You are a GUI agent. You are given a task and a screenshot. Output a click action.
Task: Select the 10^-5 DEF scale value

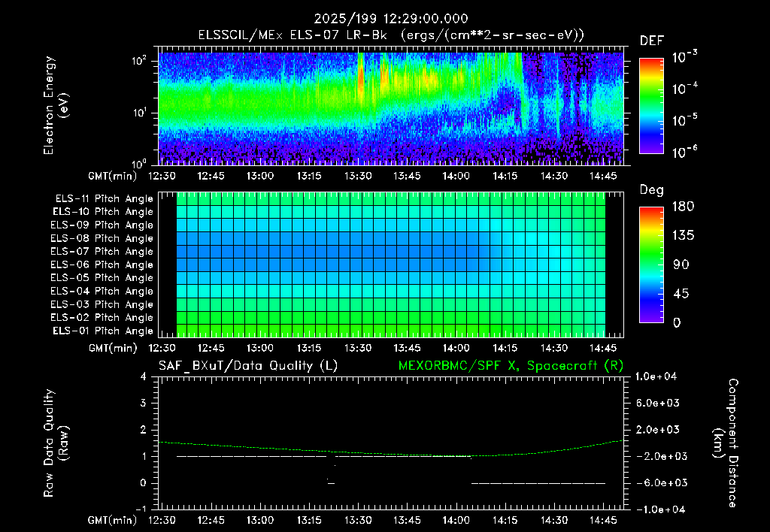(684, 120)
